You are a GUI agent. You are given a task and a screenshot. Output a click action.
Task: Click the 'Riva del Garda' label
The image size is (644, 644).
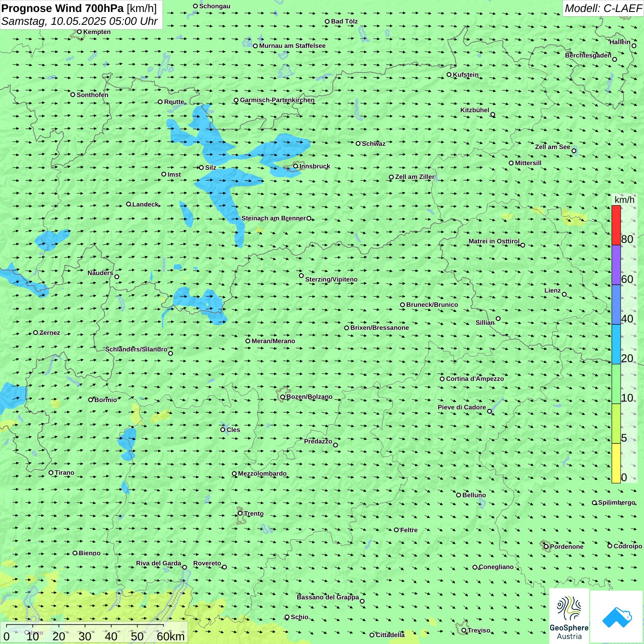(x=159, y=563)
